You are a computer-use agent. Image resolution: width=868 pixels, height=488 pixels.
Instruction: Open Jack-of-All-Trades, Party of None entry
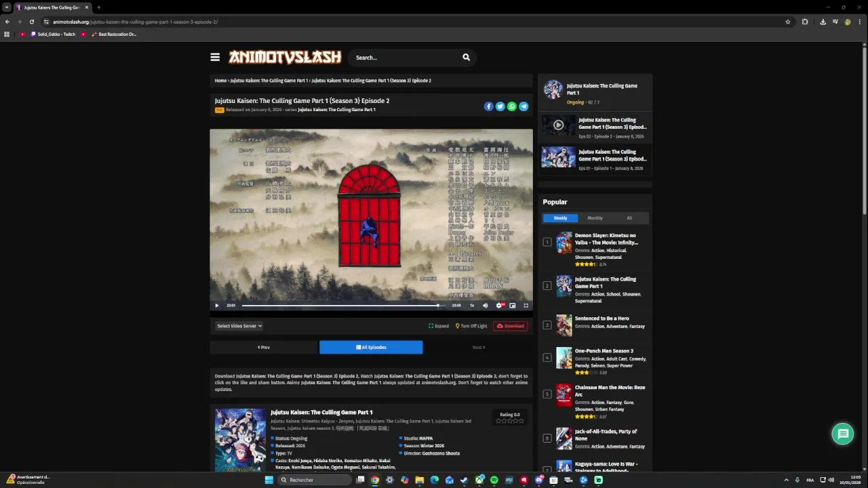606,434
